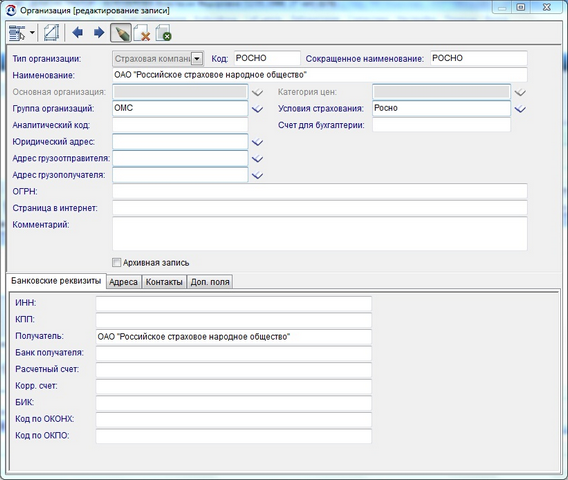The width and height of the screenshot is (568, 480).
Task: Click the Банк получателя input field
Action: [x=234, y=354]
